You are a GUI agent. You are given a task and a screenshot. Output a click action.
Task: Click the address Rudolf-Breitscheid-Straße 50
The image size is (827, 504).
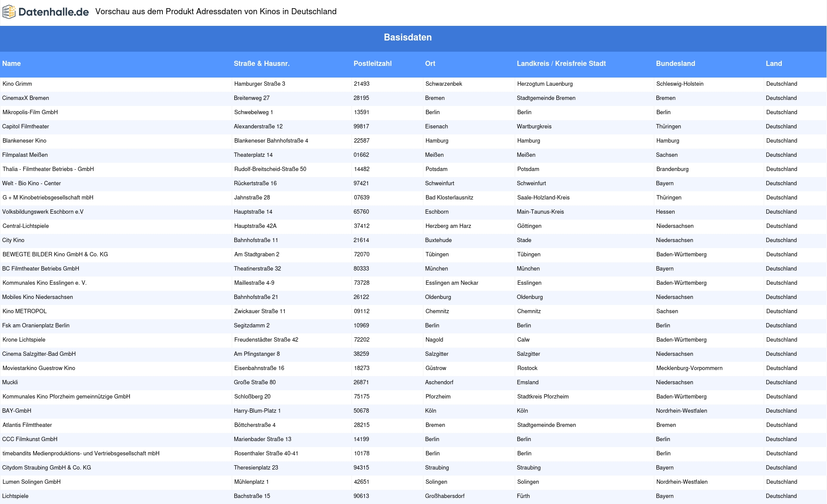tap(270, 169)
